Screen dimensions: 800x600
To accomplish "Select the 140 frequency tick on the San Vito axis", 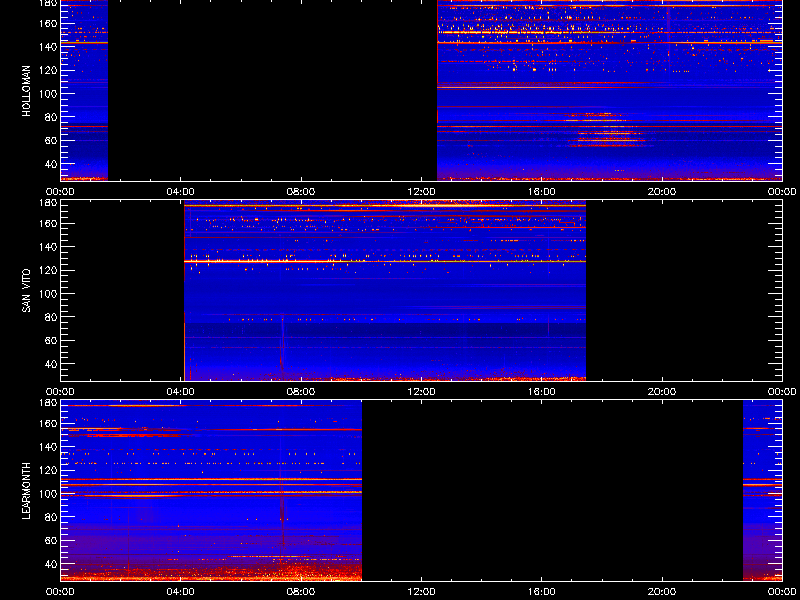I will click(x=49, y=247).
